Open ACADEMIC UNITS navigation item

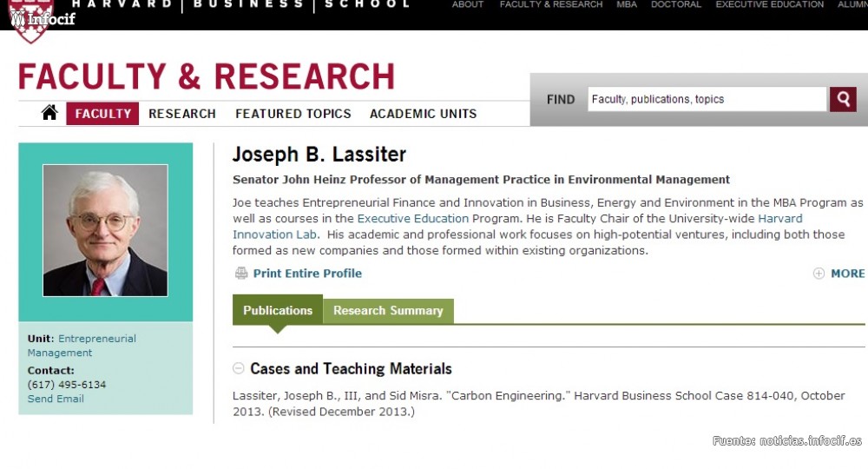(423, 114)
